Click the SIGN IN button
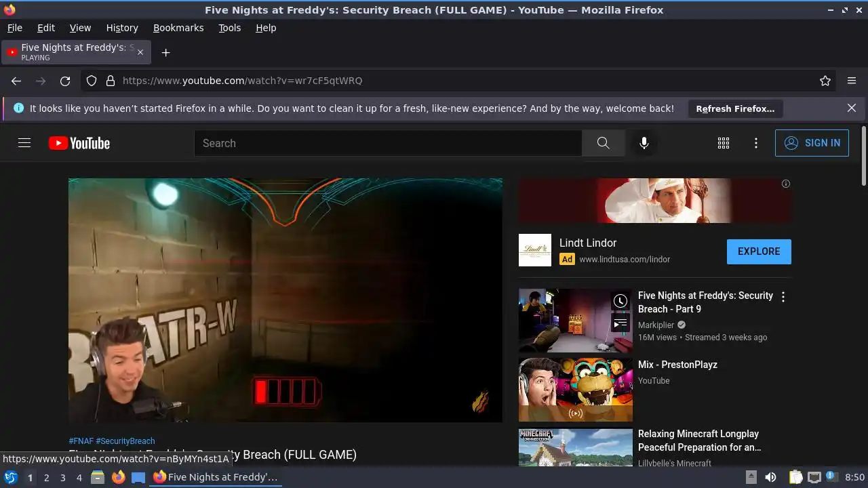 coord(812,143)
